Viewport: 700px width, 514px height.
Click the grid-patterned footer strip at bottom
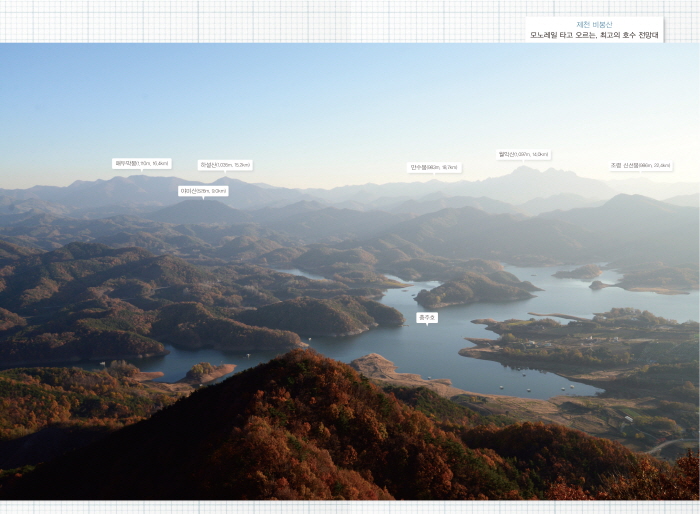point(350,507)
